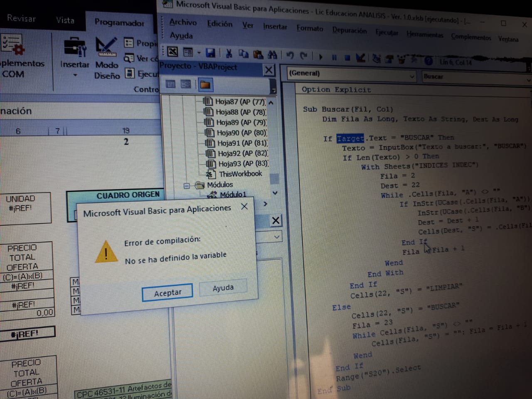Open the Formato menu
The image size is (532, 399).
310,28
